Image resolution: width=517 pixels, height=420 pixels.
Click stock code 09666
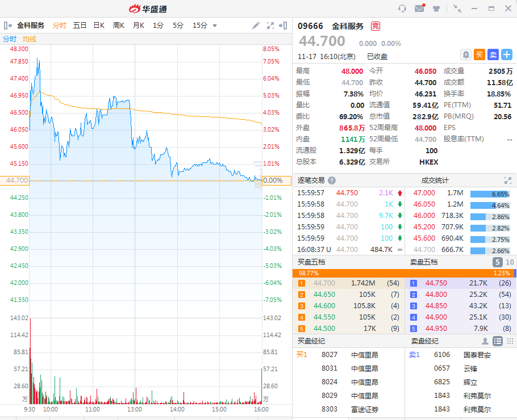click(x=310, y=26)
